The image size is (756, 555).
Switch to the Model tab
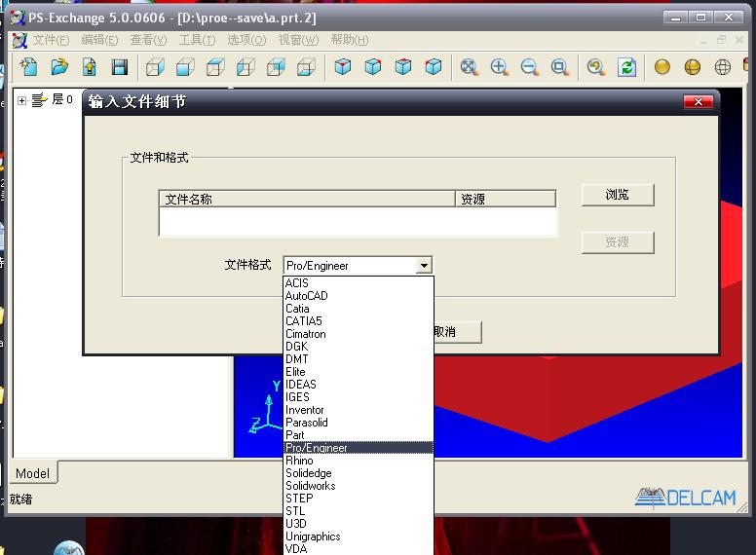coord(32,473)
